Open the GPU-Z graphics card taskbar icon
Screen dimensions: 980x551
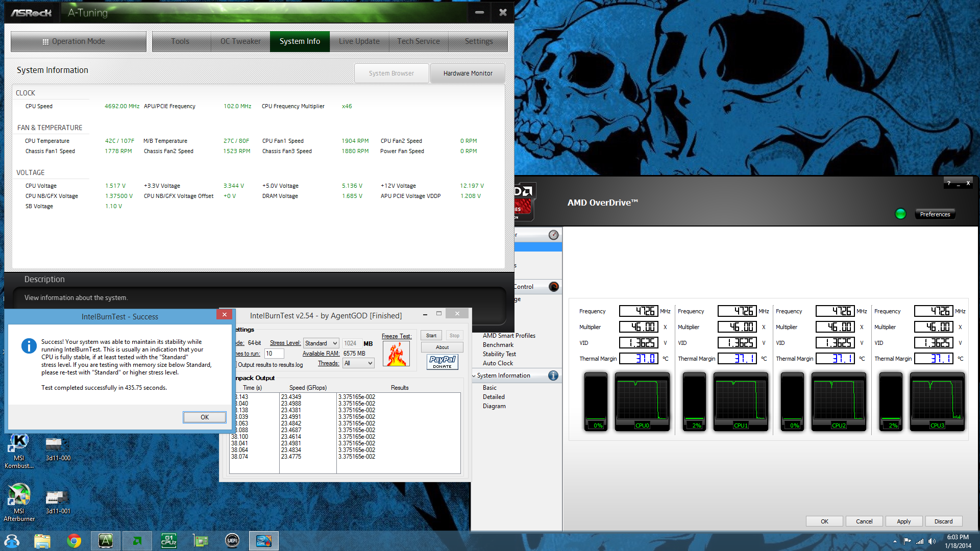point(201,541)
